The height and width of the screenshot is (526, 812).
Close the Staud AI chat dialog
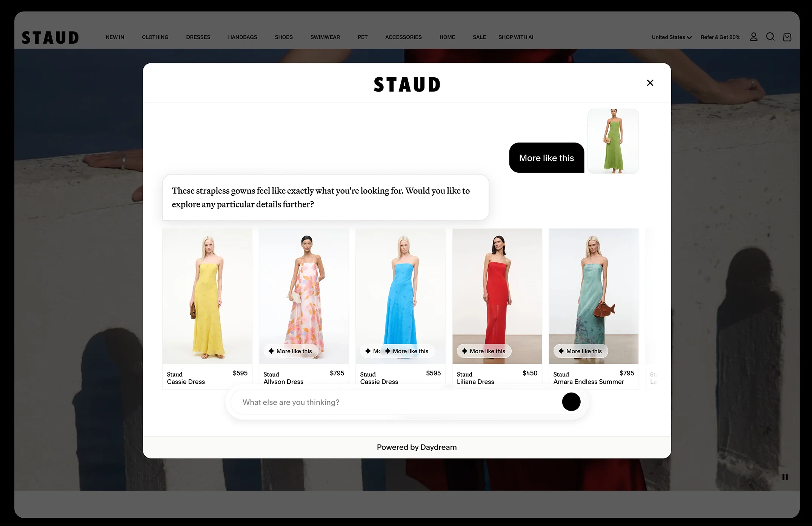[x=650, y=83]
